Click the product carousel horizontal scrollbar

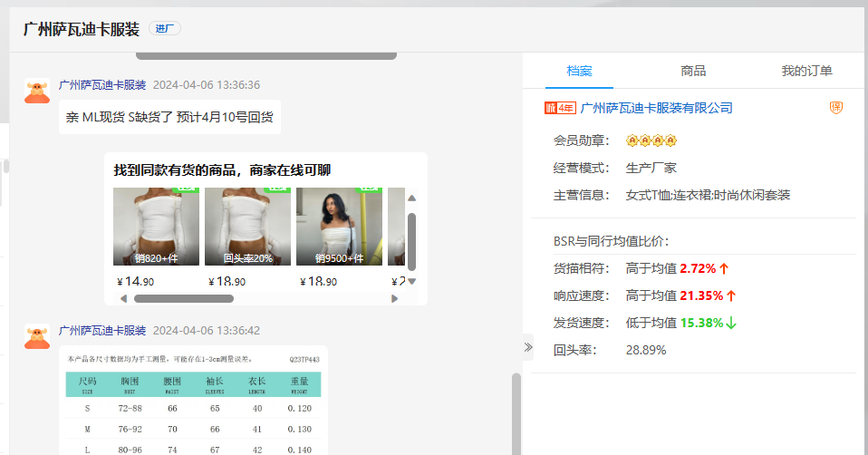184,298
